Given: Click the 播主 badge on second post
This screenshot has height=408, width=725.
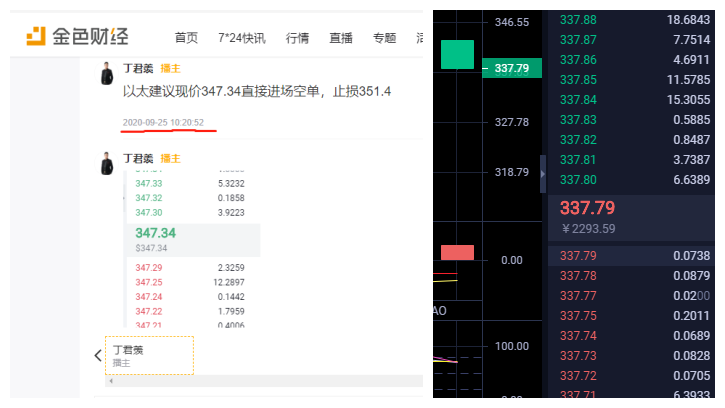Looking at the screenshot, I should pos(170,159).
